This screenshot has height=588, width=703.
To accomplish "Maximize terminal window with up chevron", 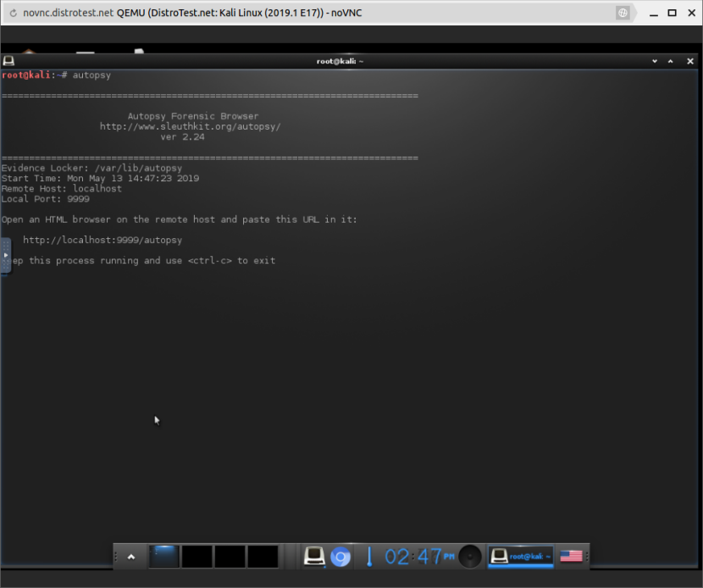I will [671, 61].
